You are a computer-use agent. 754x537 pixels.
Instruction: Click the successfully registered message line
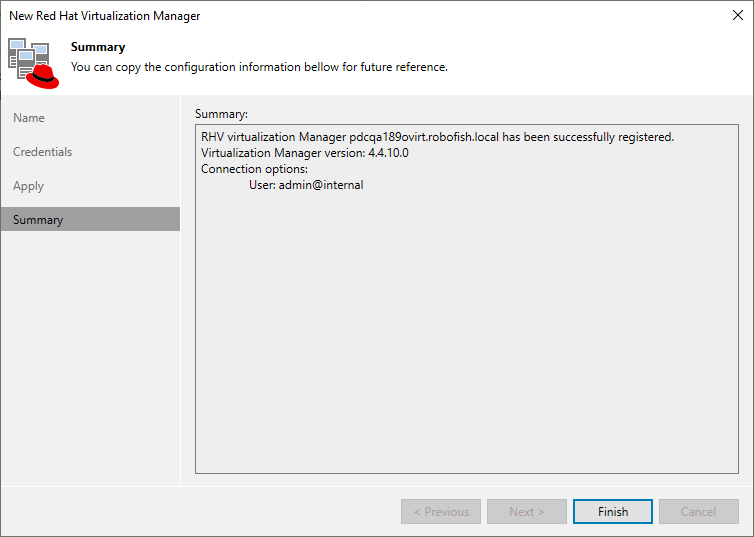(x=437, y=137)
